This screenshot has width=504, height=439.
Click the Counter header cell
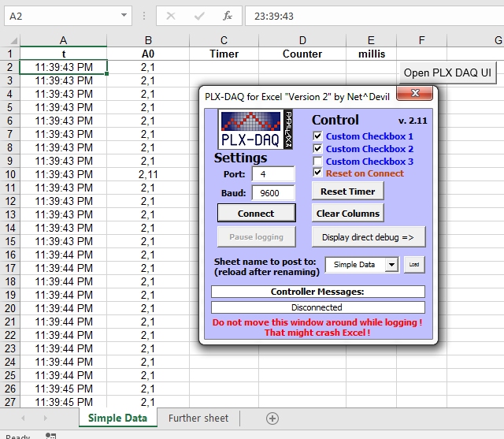[302, 54]
